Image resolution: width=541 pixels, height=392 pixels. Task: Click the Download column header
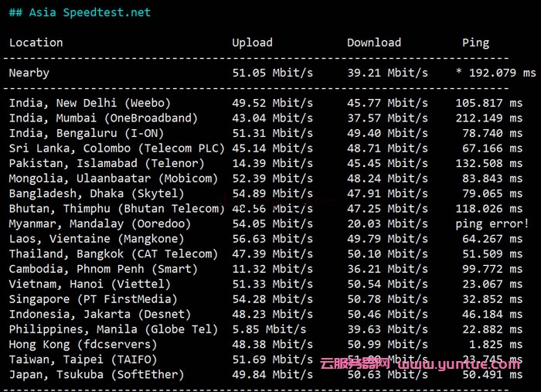pos(373,43)
